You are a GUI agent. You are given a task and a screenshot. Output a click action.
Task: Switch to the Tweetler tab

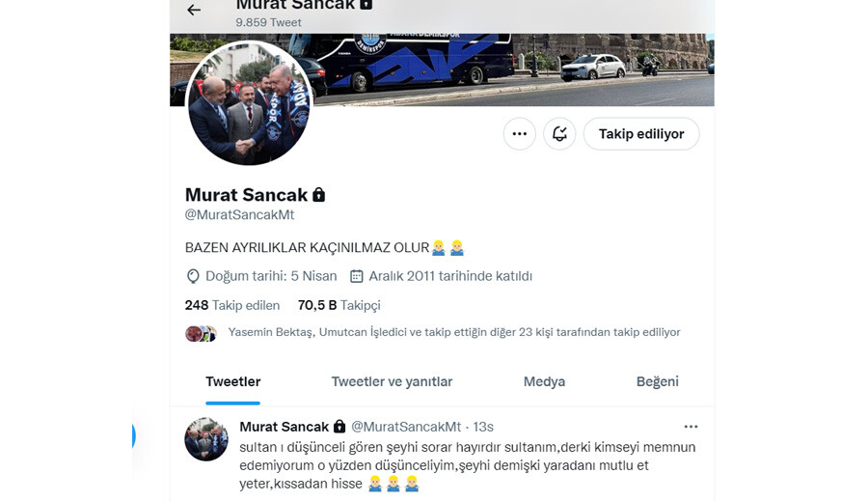tap(232, 381)
